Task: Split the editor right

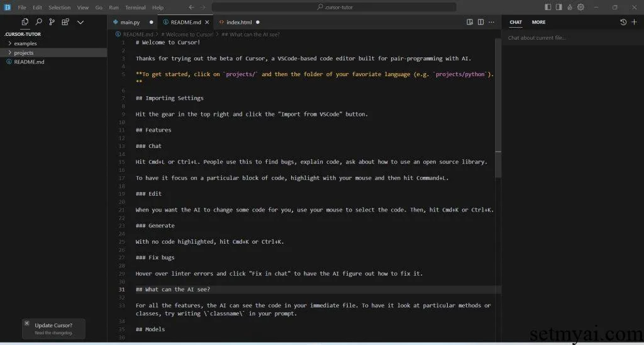Action: pyautogui.click(x=480, y=22)
